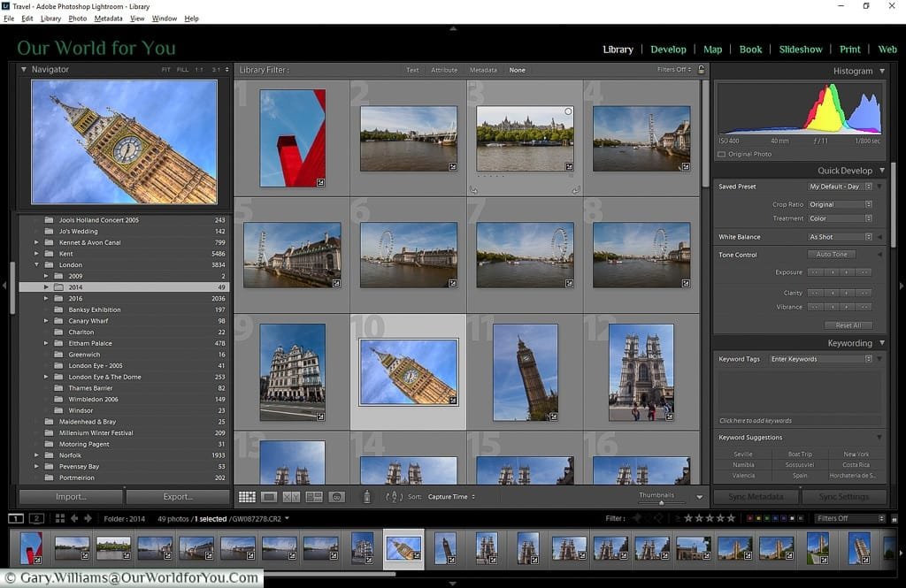Hide the left panel group arrow
Image resolution: width=906 pixels, height=588 pixels.
click(4, 286)
